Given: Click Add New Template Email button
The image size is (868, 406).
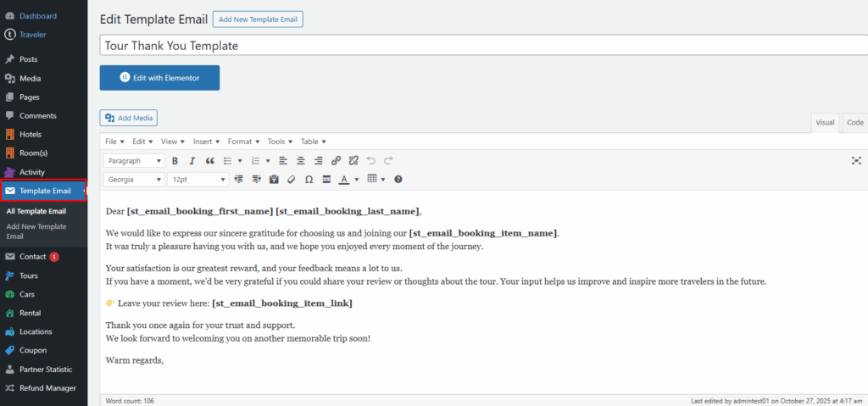Looking at the screenshot, I should [257, 19].
